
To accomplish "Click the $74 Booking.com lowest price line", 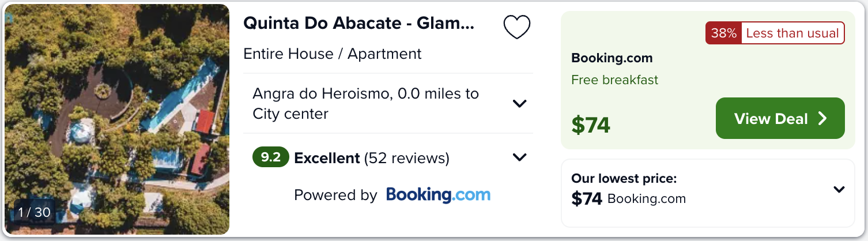I will point(629,199).
